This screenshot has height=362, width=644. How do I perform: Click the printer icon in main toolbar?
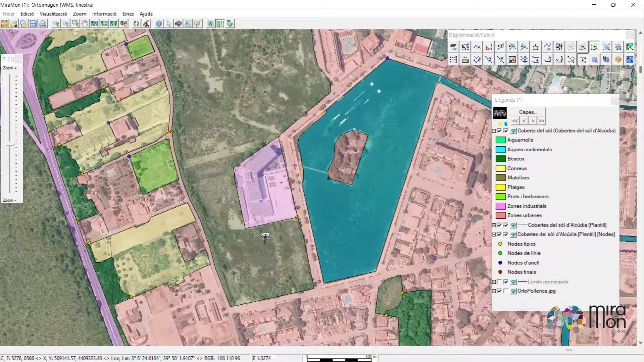(x=43, y=23)
